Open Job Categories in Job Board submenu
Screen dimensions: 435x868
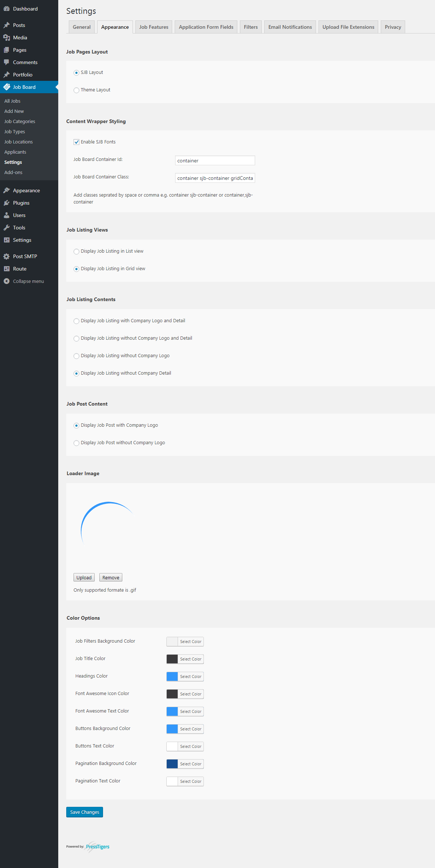coord(20,122)
